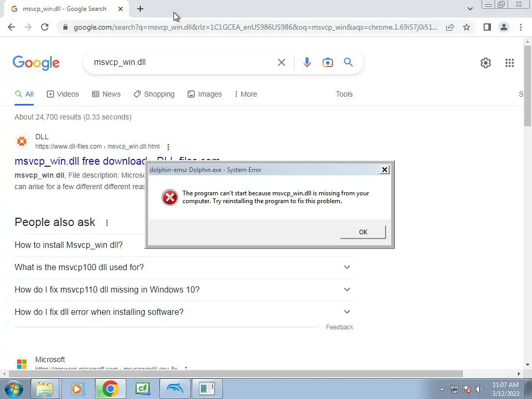Switch to the Shopping tab

(154, 94)
